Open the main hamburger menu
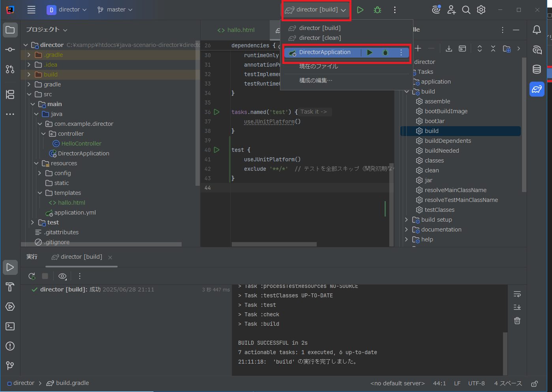This screenshot has width=552, height=392. [x=31, y=10]
